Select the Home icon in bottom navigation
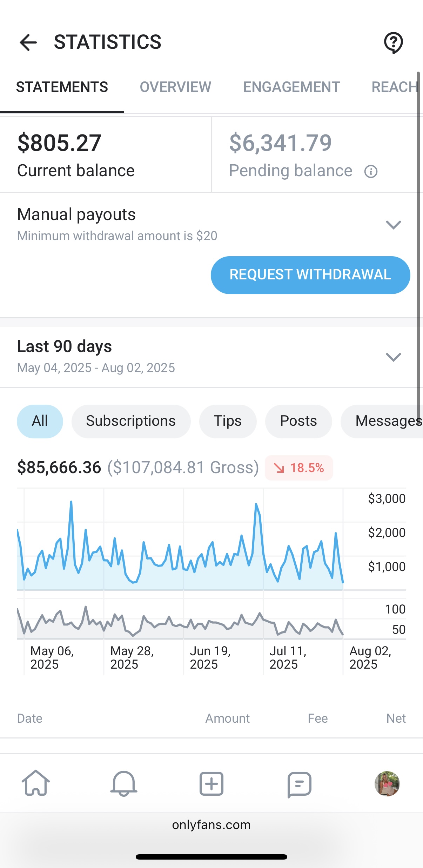This screenshot has height=868, width=423. click(36, 784)
